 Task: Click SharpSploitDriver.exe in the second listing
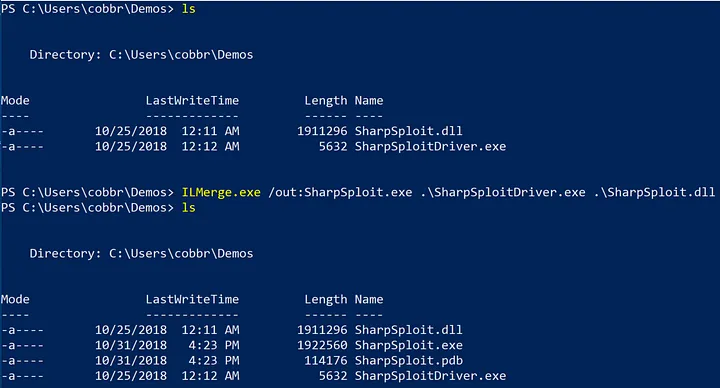point(430,376)
